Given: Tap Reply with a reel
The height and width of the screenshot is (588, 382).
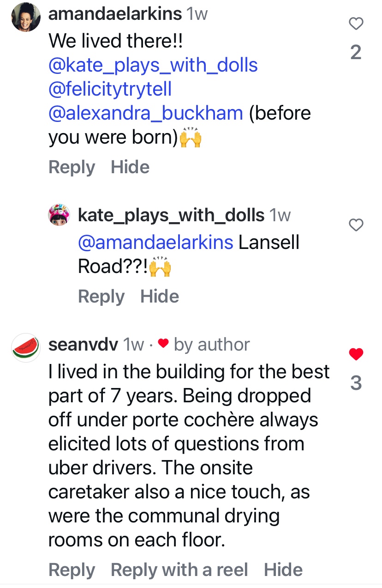Looking at the screenshot, I should coord(179,570).
